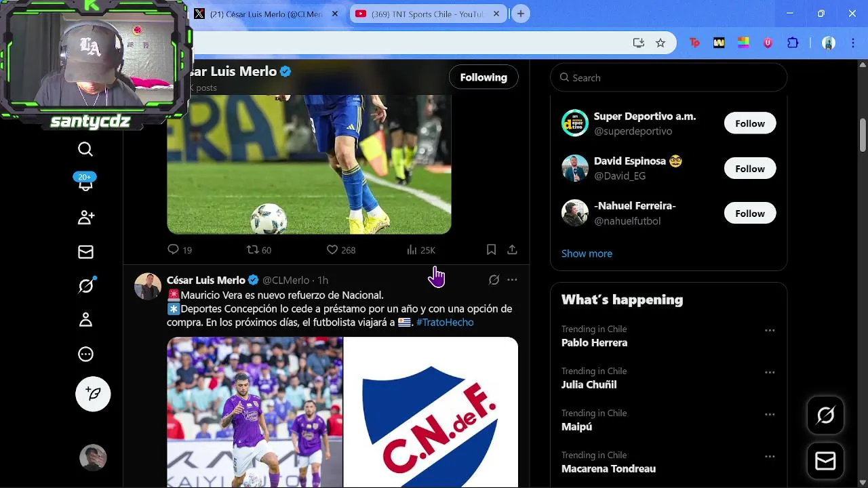
Task: Follow -Nahuel Ferreira-
Action: (x=750, y=213)
